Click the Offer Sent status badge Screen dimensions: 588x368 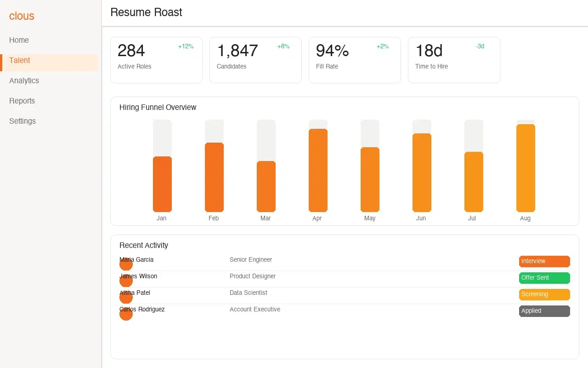click(x=544, y=278)
